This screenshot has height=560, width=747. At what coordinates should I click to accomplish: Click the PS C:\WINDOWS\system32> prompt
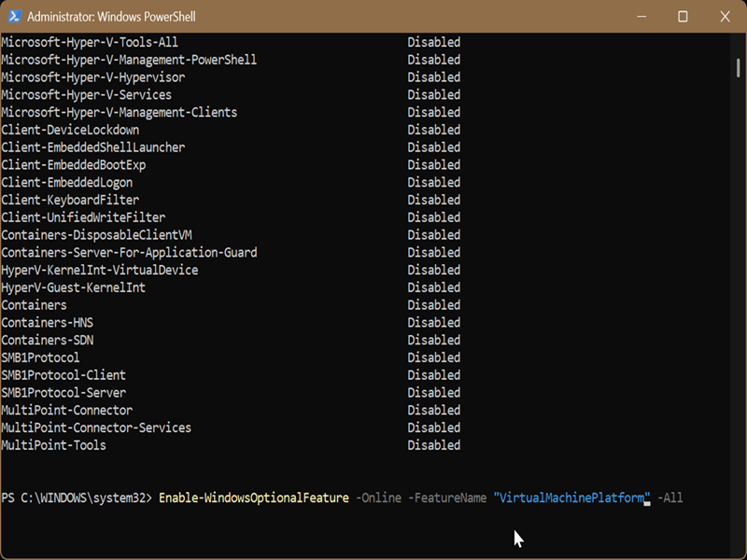click(77, 498)
